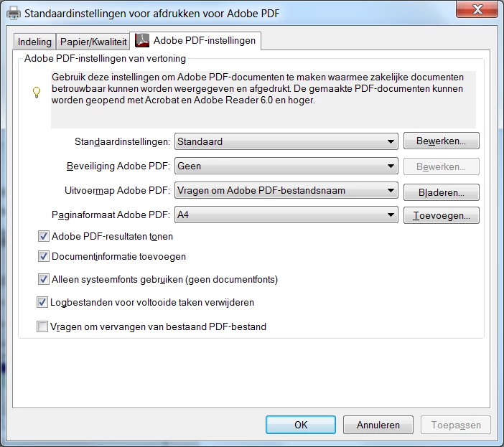
Task: Open the Standaardinstellingen dropdown
Action: (x=286, y=141)
